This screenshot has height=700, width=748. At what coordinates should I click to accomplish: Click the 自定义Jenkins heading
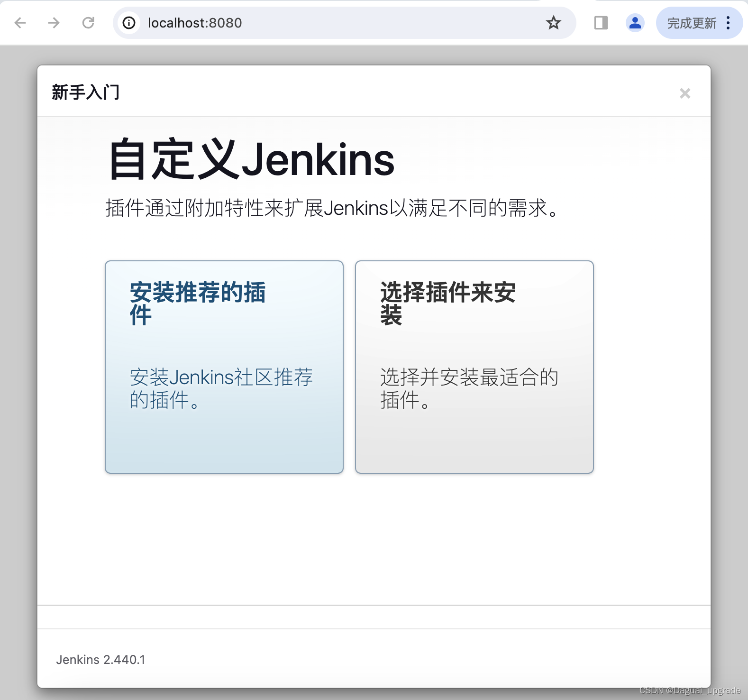point(252,160)
